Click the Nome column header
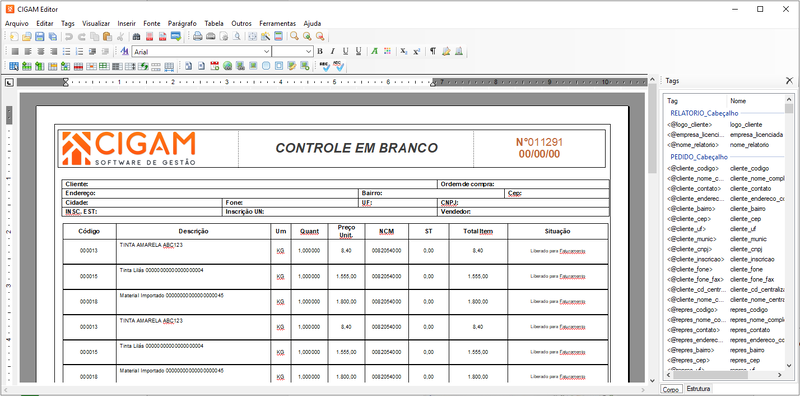The width and height of the screenshot is (800, 396). point(756,101)
